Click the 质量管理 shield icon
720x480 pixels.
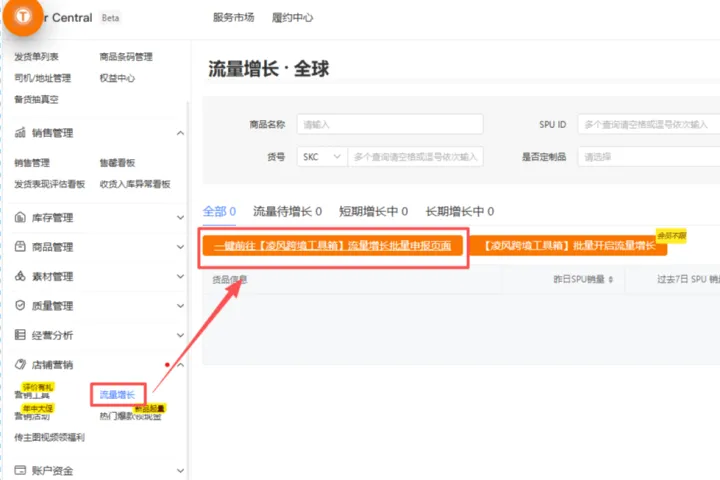tap(20, 305)
